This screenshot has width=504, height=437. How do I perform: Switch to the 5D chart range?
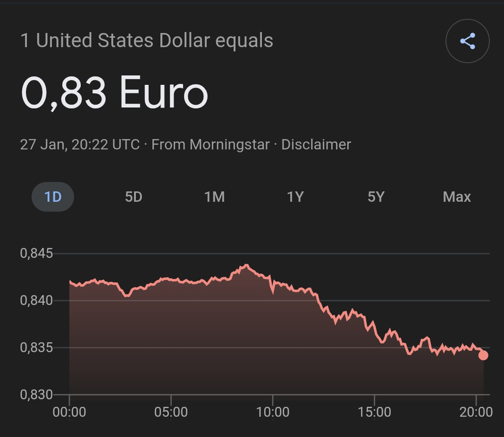coord(134,197)
